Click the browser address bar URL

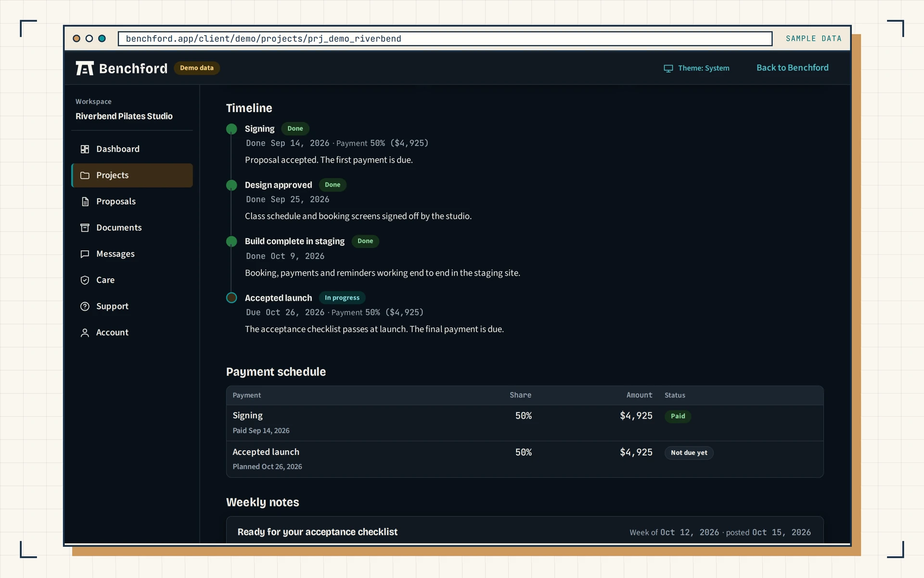click(445, 39)
